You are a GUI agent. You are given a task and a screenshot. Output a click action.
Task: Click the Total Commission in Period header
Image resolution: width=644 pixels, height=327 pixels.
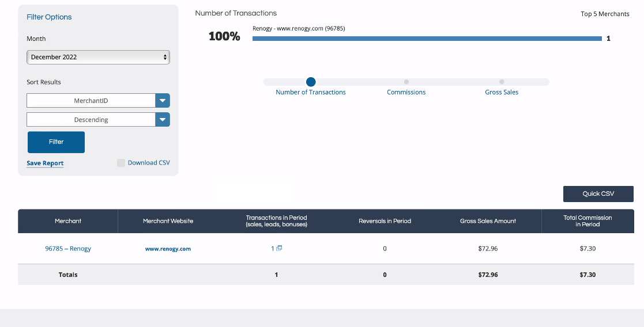point(587,220)
